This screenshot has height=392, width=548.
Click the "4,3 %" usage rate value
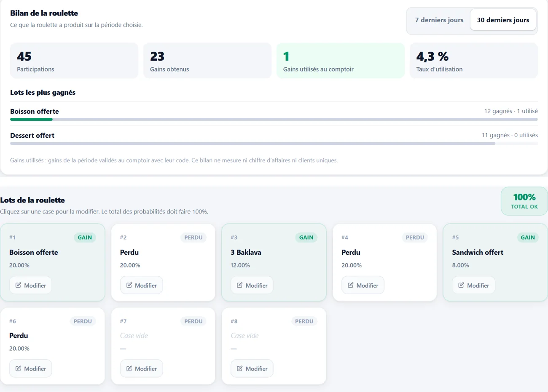point(432,56)
